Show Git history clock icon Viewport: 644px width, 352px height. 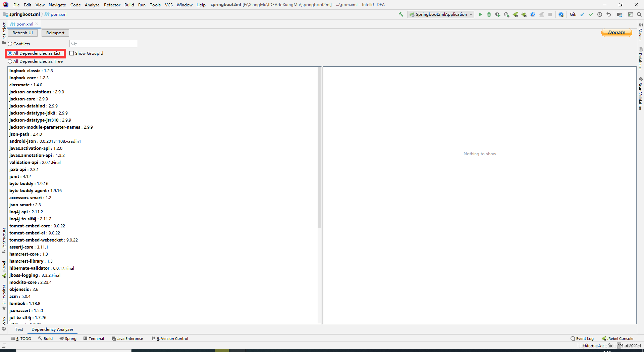[600, 14]
